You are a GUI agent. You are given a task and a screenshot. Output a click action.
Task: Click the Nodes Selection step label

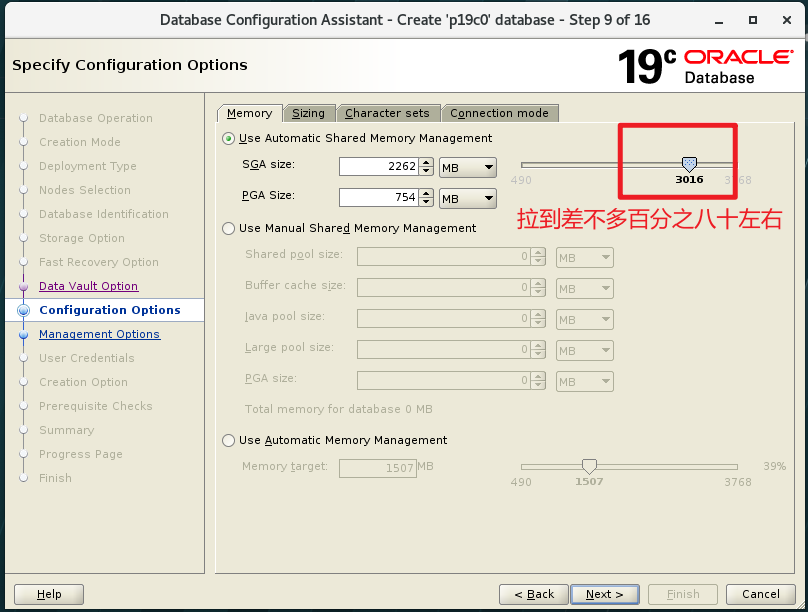click(85, 190)
